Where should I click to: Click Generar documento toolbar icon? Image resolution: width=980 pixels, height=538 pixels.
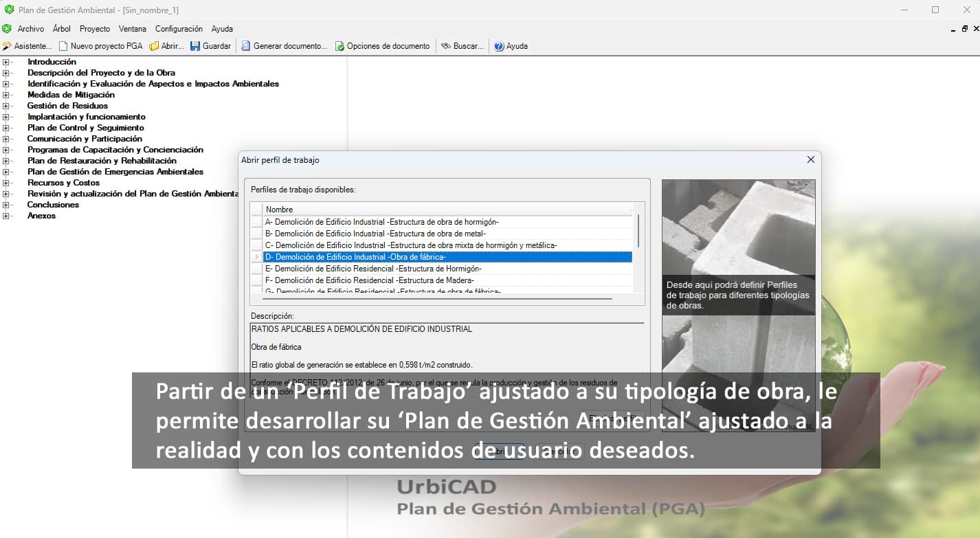[245, 46]
